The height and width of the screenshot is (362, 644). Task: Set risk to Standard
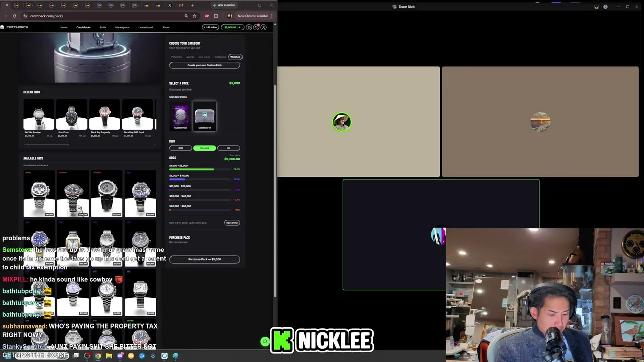[x=204, y=148]
